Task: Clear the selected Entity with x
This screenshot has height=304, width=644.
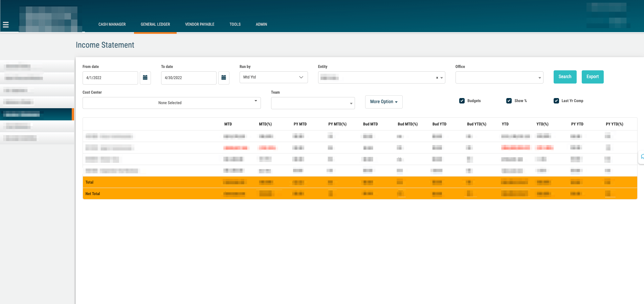Action: 437,78
